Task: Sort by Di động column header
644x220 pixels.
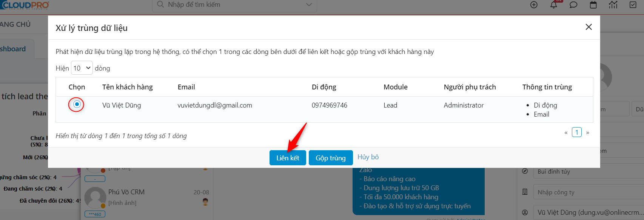Action: coord(324,87)
